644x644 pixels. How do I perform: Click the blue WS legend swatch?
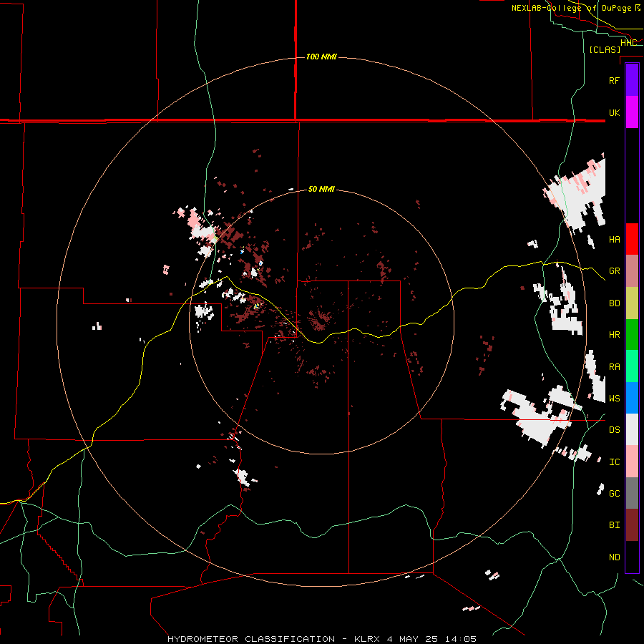coord(632,398)
